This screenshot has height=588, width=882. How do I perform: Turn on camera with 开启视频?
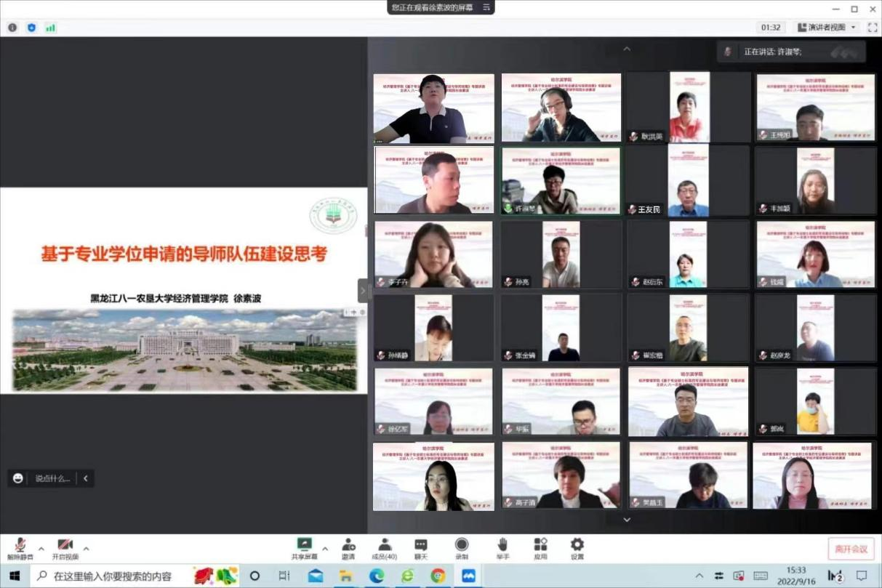point(65,548)
